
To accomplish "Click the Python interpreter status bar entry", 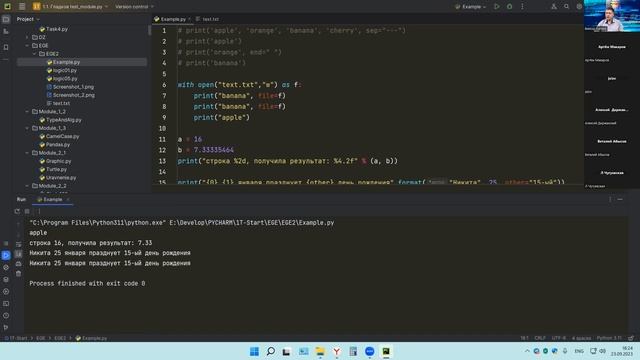I will pyautogui.click(x=609, y=338).
